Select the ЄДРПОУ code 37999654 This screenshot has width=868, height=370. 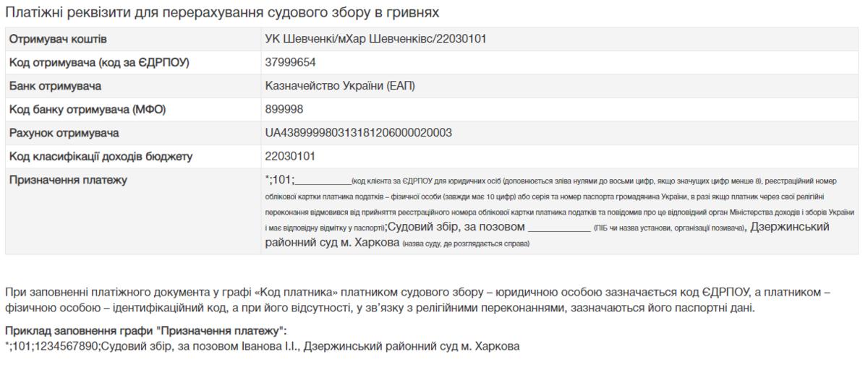(x=290, y=63)
